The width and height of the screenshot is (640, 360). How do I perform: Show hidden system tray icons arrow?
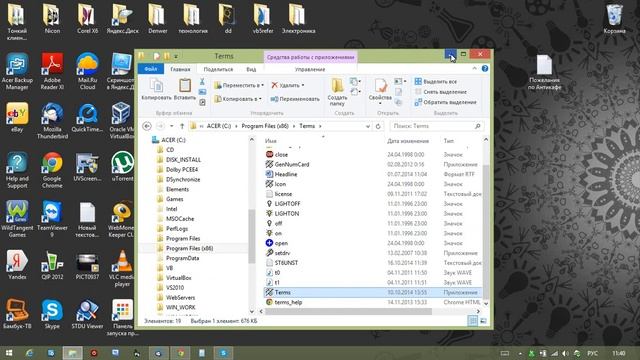coord(520,353)
